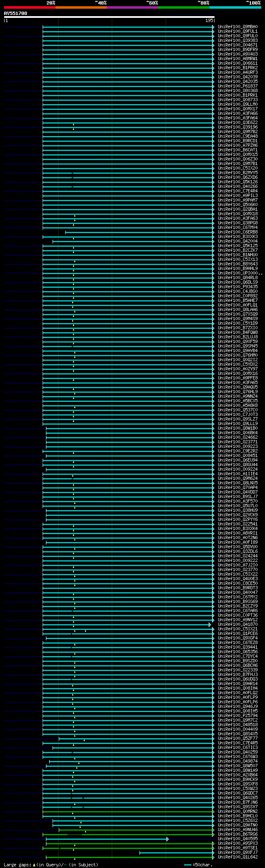Open hit UniRef100_B9DFR9
Image resolution: width=265 pixels, height=868 pixels.
[x=238, y=49]
